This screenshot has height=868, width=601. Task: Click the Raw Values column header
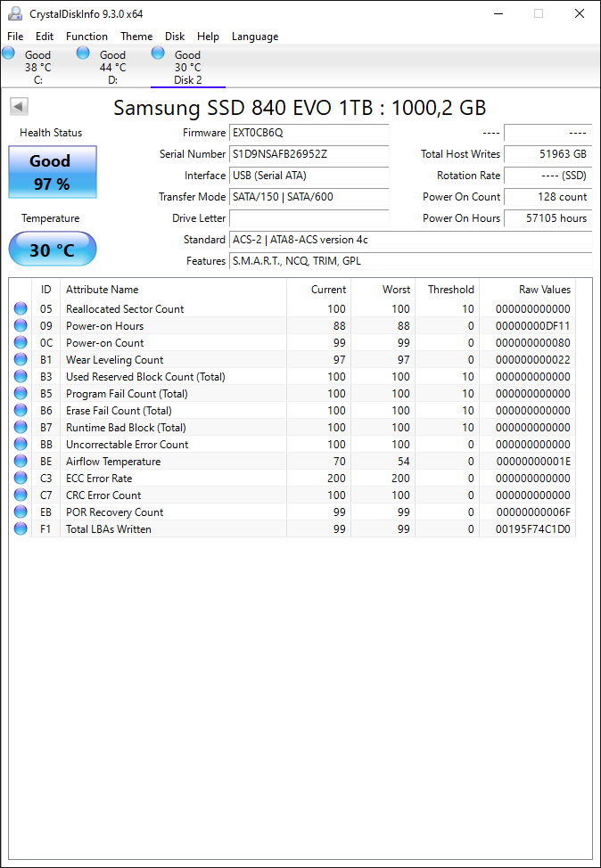(x=527, y=290)
